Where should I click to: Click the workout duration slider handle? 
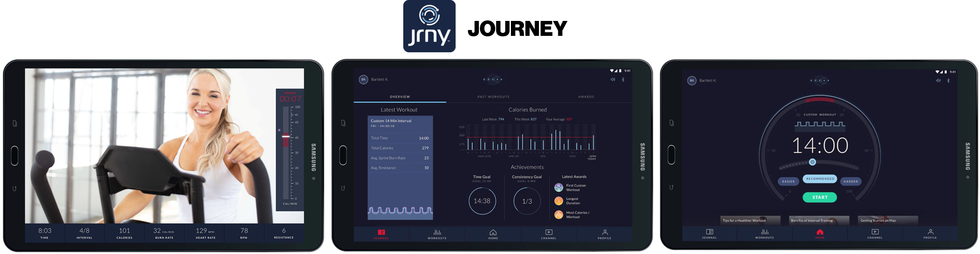point(813,162)
